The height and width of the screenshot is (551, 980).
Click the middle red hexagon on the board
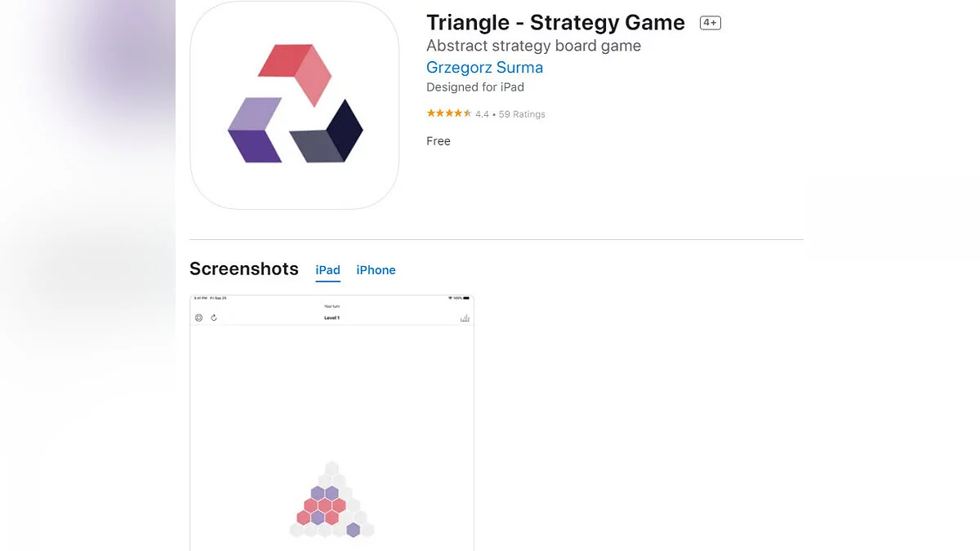coord(325,505)
